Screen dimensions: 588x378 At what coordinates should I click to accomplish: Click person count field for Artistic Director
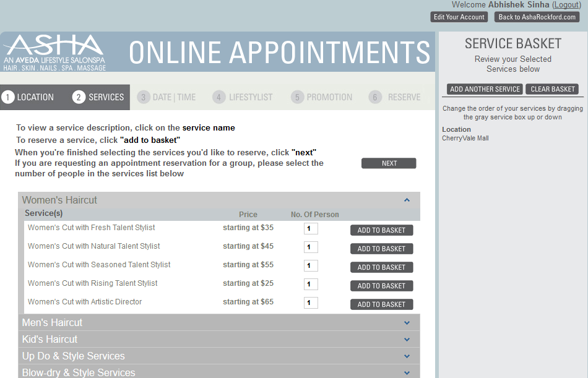pos(311,303)
